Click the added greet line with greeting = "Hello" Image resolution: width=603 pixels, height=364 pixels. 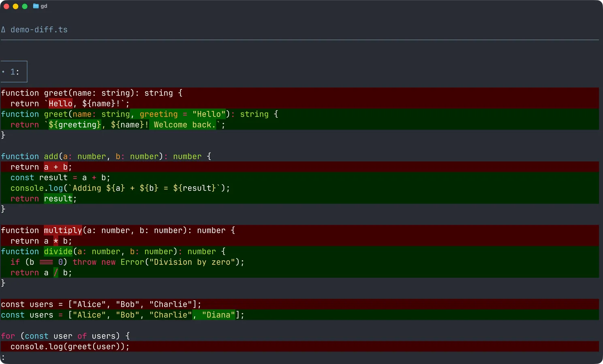click(x=300, y=114)
